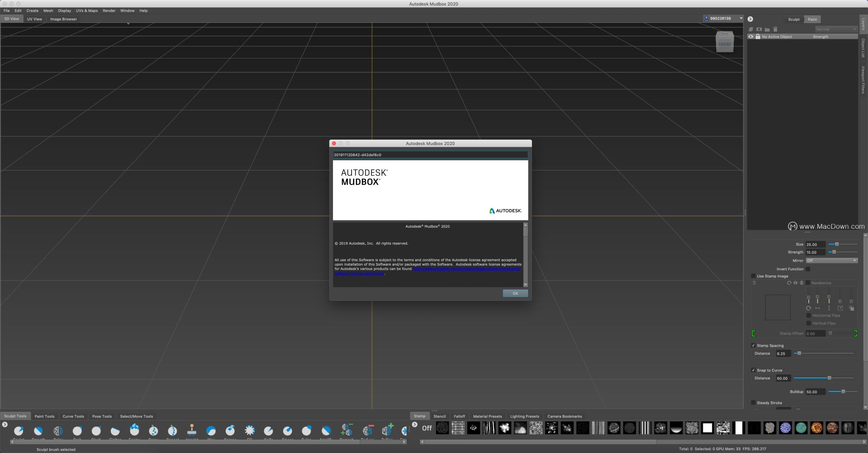
Task: Click the Off stamp option
Action: click(x=427, y=428)
